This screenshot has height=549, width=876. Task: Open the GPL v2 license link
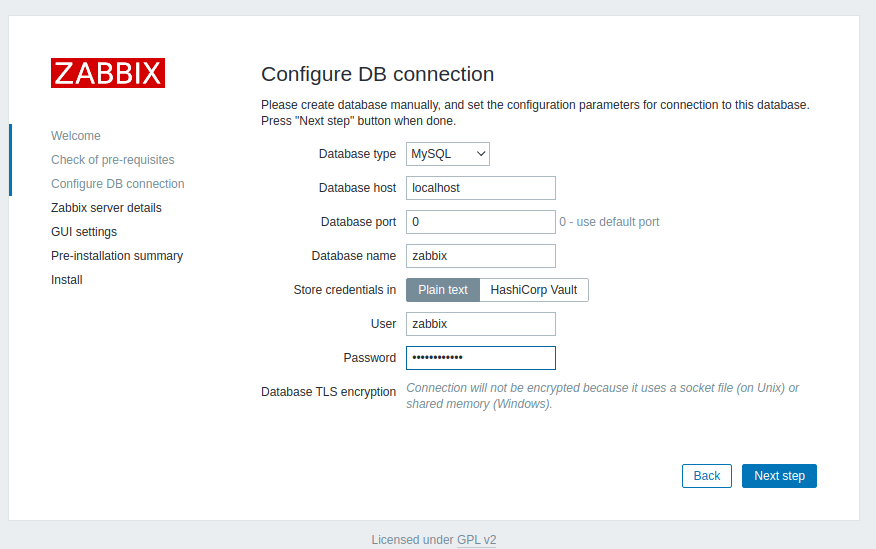point(477,540)
